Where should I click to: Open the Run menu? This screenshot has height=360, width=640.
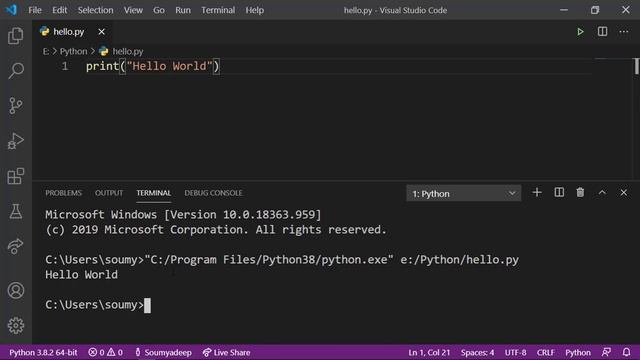click(183, 10)
